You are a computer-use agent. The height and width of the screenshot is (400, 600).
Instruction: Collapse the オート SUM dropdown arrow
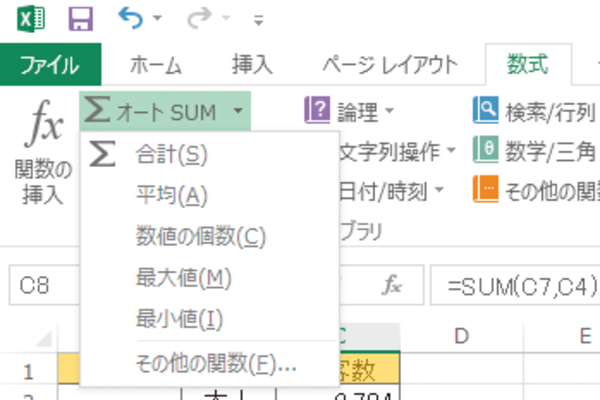click(x=238, y=111)
